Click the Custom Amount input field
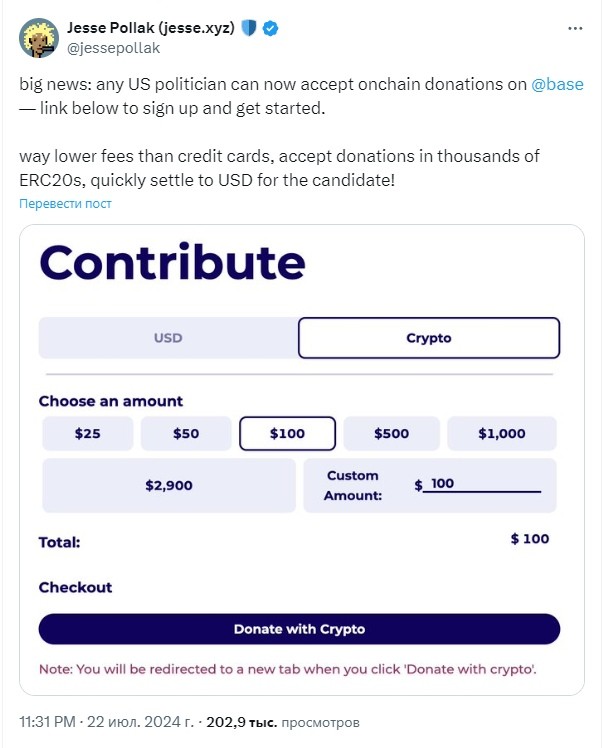Image resolution: width=604 pixels, height=748 pixels. point(482,484)
